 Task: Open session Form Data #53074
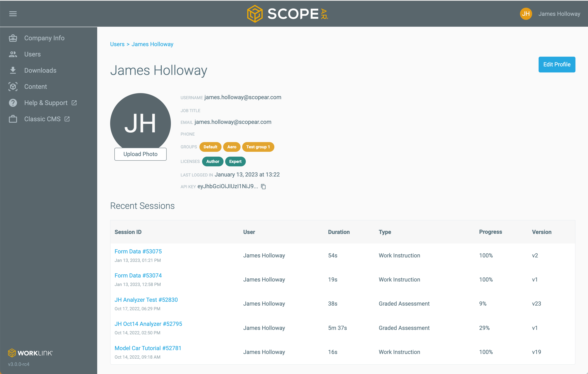pos(138,275)
